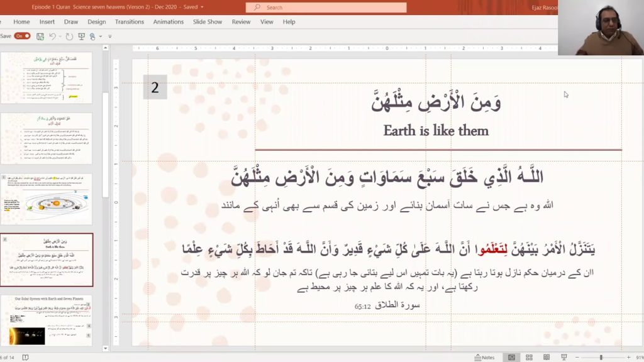Click the zoom slider handle
644x362 pixels.
point(601,358)
